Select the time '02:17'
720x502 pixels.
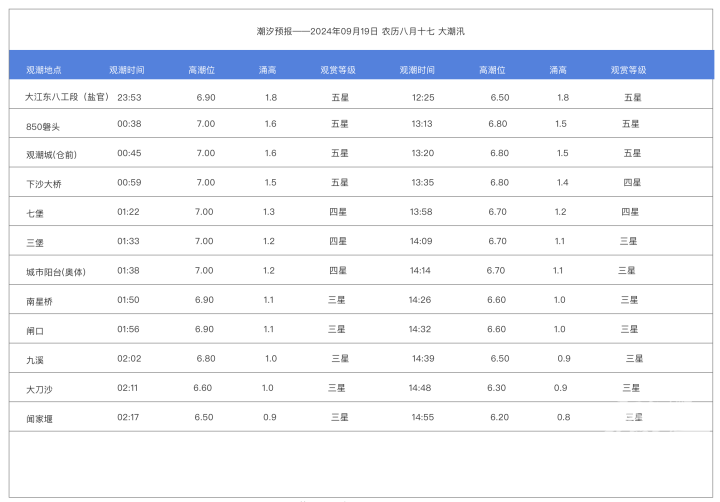[128, 417]
